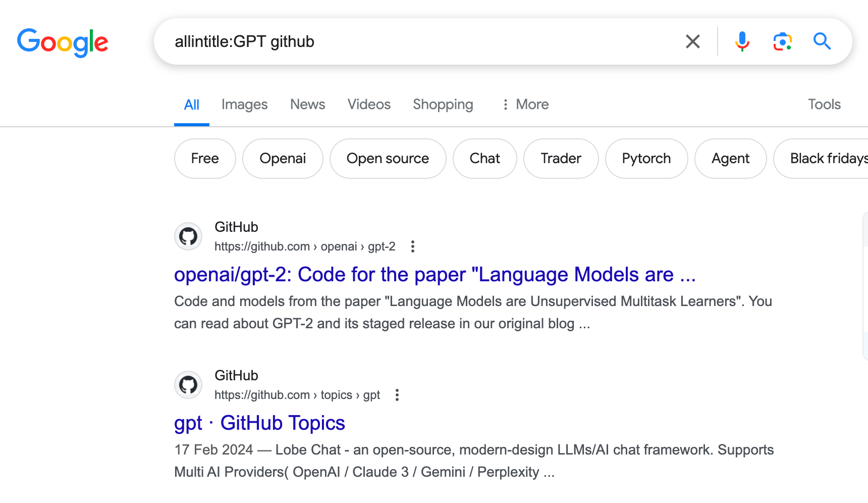Viewport: 868px width, 503px height.
Task: Open the openai/gpt-2 result title link
Action: tap(435, 275)
